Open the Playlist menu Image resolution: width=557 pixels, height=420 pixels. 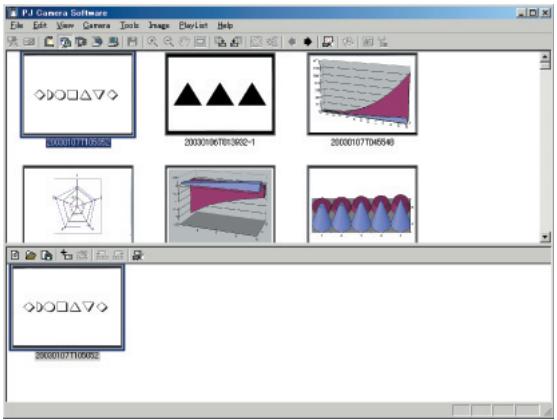[193, 26]
